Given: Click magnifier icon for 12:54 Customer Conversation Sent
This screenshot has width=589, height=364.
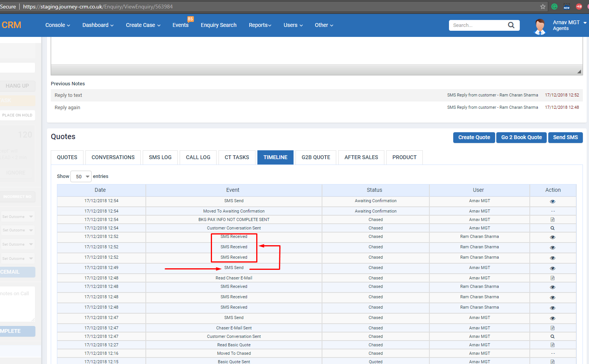Looking at the screenshot, I should pos(552,228).
